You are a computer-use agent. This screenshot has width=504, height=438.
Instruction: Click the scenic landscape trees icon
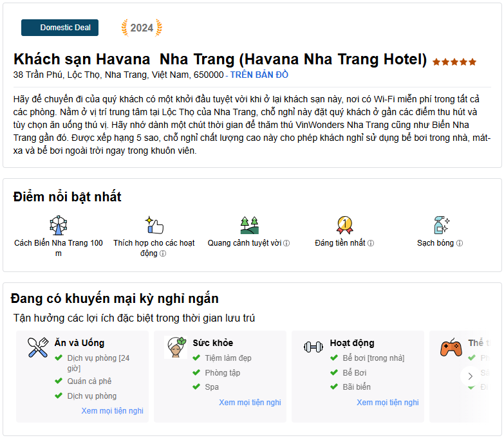(x=248, y=225)
